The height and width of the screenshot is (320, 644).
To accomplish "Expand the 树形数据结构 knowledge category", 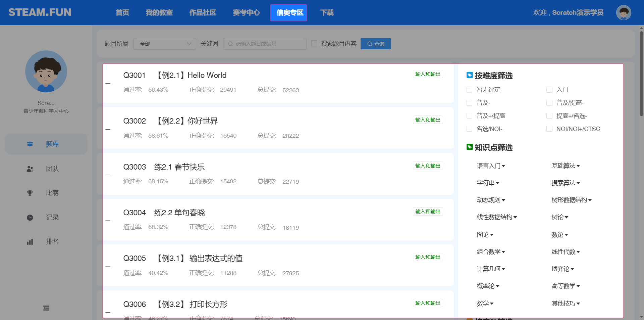I will click(x=572, y=200).
